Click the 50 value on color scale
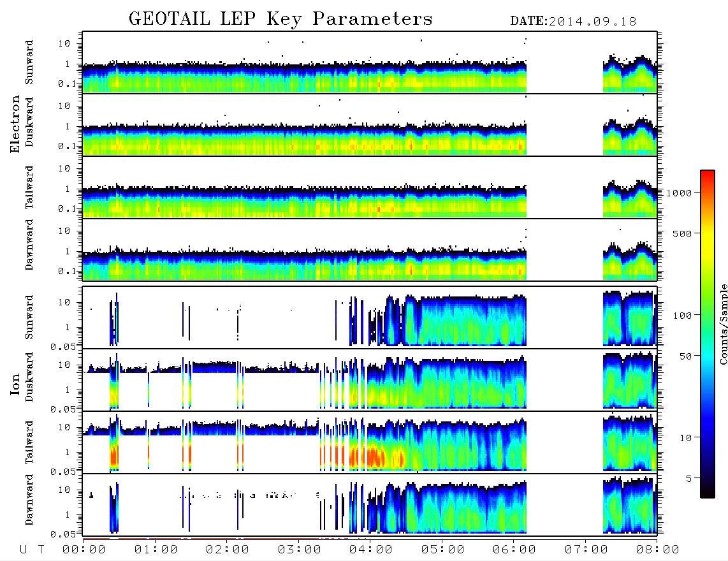This screenshot has width=728, height=561. coord(685,356)
